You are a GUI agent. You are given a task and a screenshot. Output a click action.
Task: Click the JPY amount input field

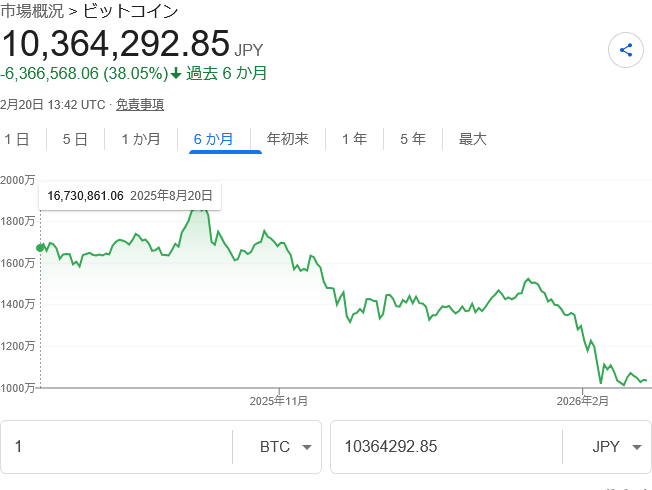(445, 447)
